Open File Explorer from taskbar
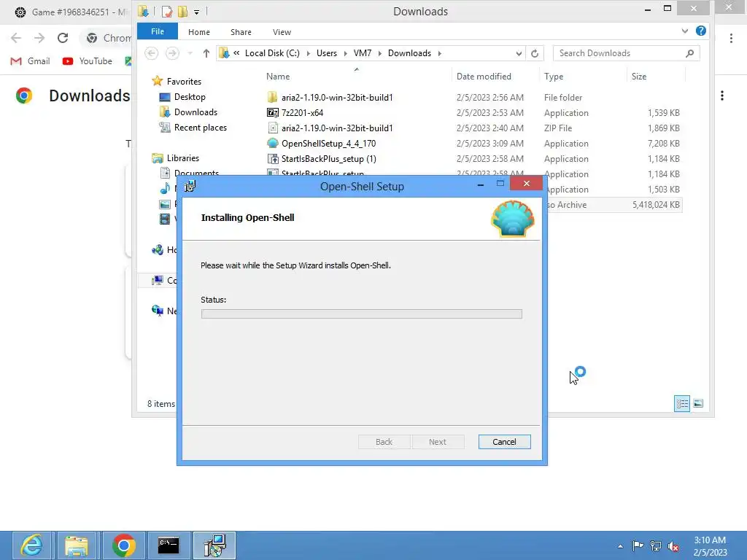 click(x=76, y=545)
